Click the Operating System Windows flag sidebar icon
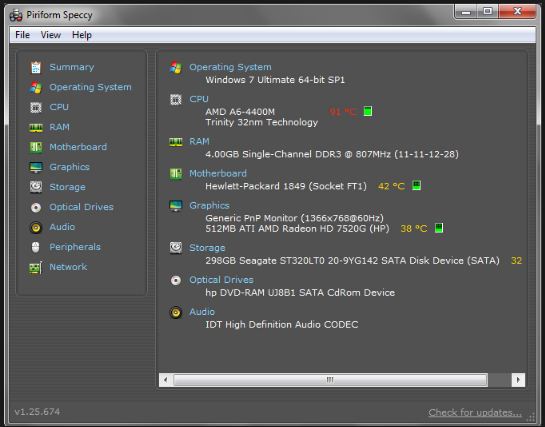 tap(36, 88)
